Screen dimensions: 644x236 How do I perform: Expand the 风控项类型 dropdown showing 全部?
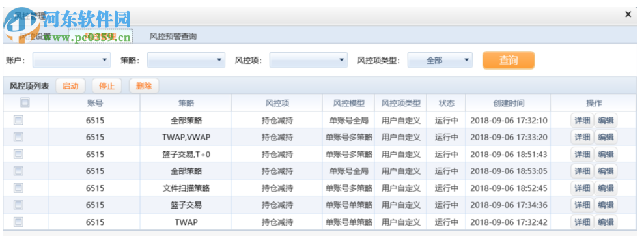pos(440,60)
